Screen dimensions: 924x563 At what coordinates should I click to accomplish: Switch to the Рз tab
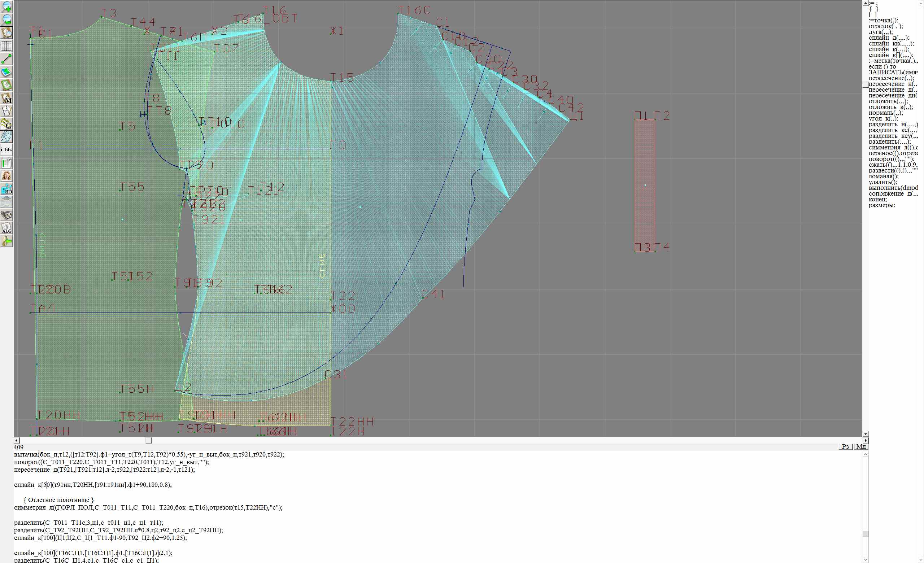(845, 446)
